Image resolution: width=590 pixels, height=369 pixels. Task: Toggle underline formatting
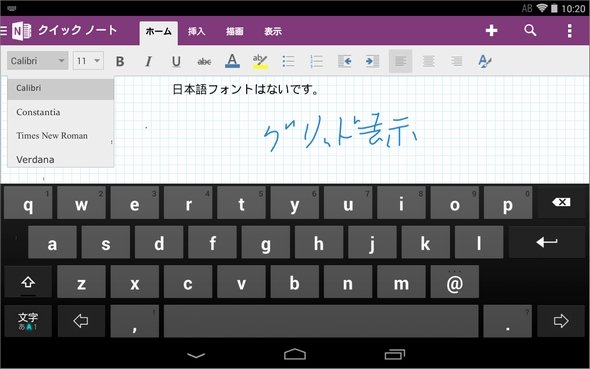point(176,61)
